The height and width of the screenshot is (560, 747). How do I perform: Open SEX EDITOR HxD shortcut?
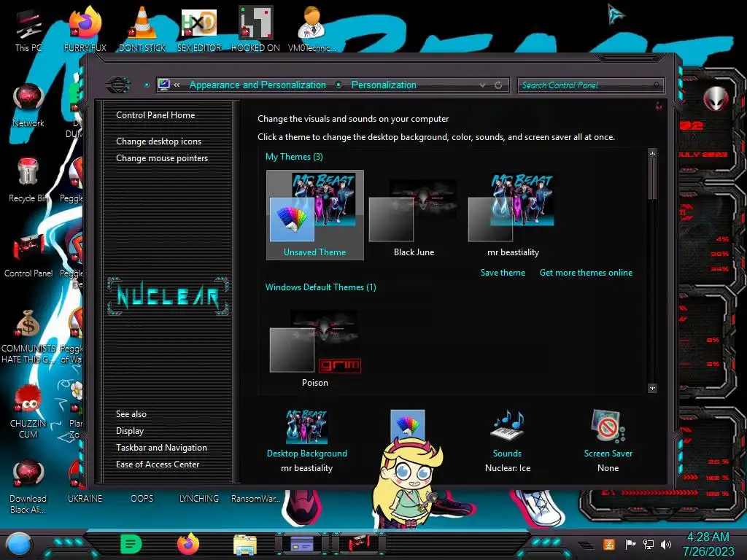click(199, 28)
